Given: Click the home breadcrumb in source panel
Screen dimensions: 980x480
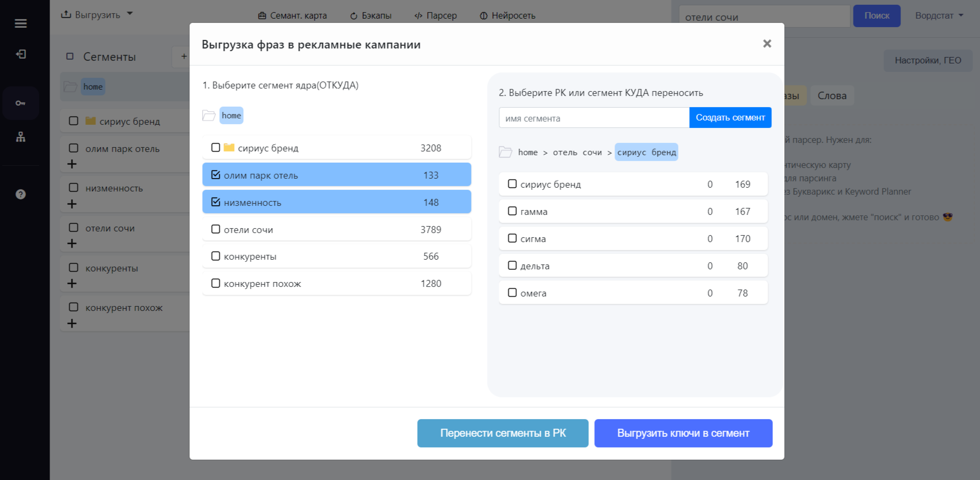Looking at the screenshot, I should click(232, 115).
